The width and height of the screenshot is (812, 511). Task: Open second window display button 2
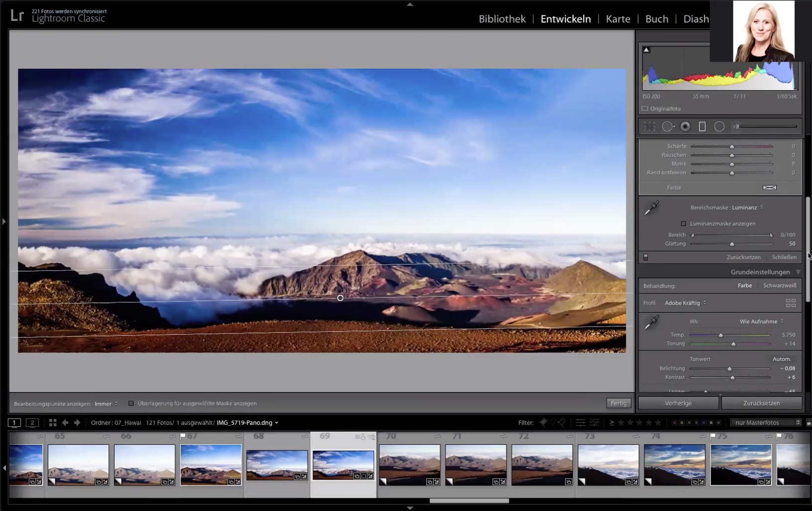click(x=32, y=422)
